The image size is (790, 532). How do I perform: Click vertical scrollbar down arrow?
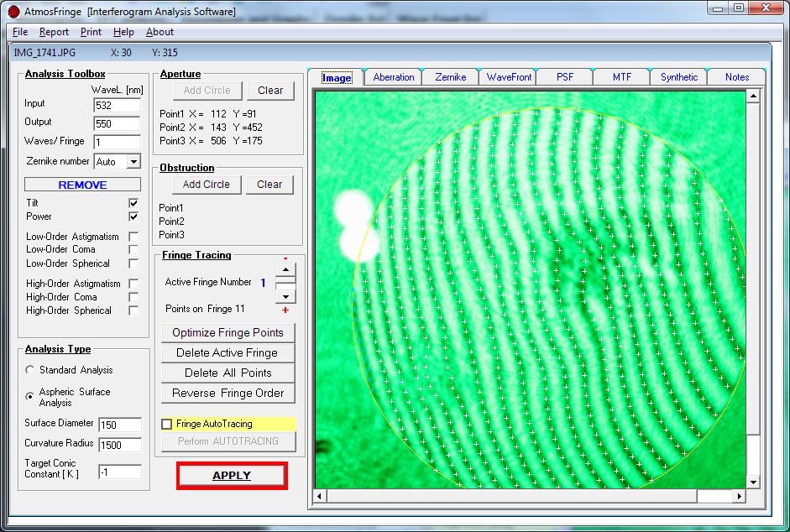[753, 482]
